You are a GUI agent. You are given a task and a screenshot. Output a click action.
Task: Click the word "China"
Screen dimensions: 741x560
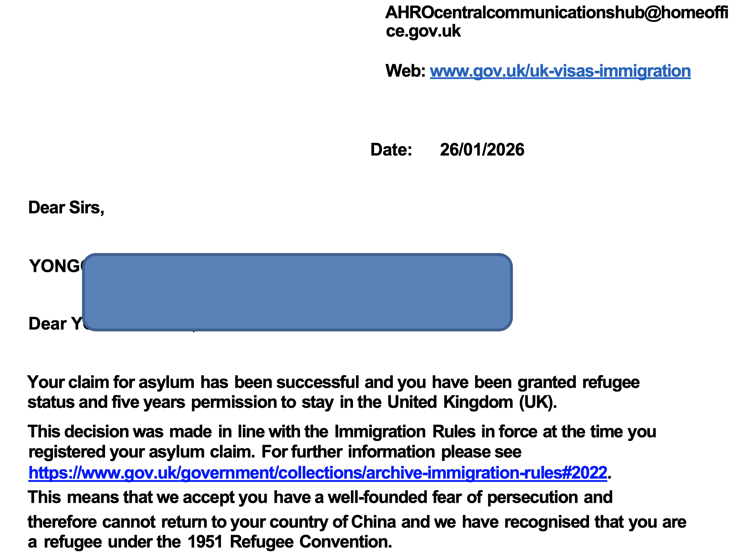click(x=373, y=522)
